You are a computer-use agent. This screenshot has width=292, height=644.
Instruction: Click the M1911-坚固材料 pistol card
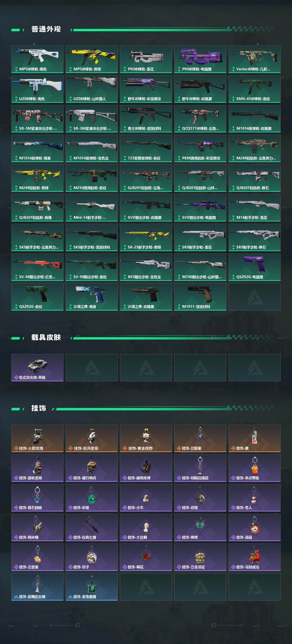click(200, 297)
